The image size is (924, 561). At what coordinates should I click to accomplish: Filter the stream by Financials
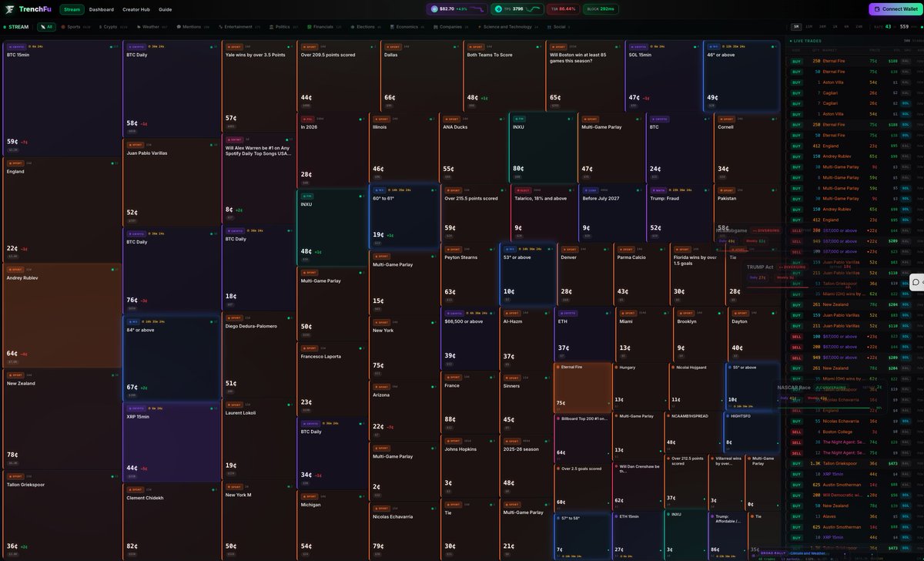tap(323, 27)
